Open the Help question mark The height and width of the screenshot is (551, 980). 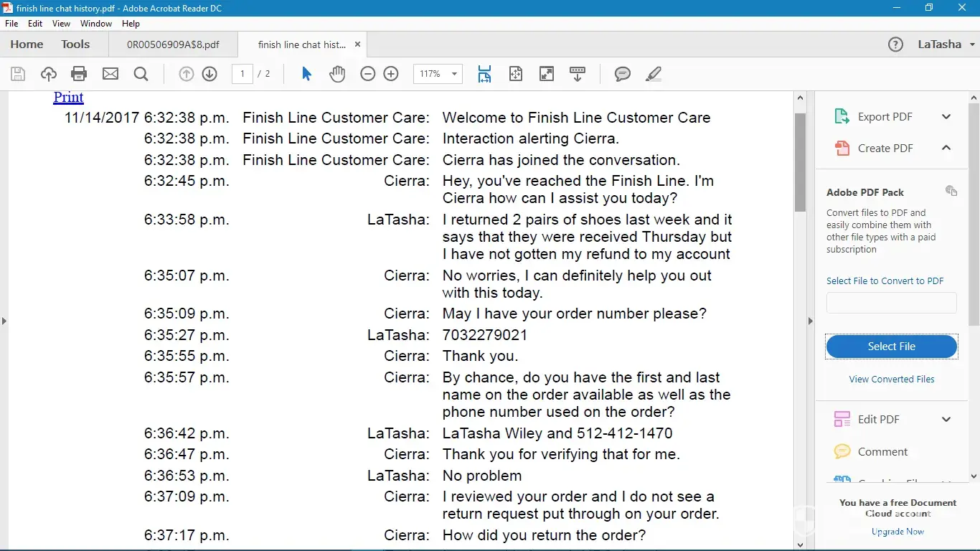895,44
